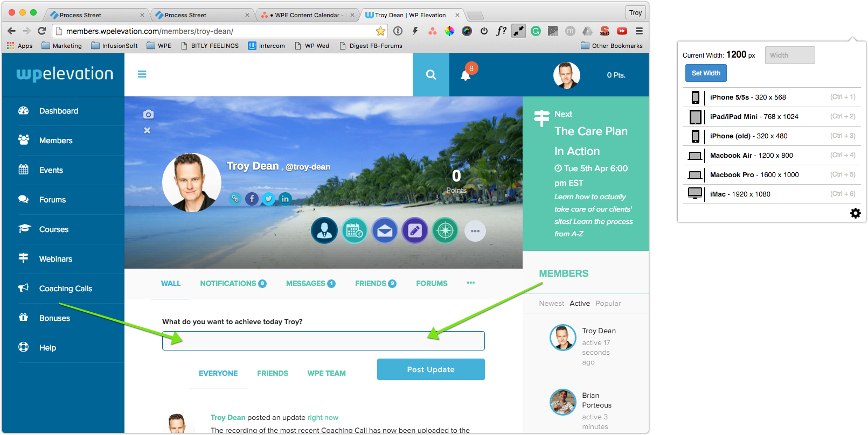
Task: Click the calendar badge icon
Action: [x=355, y=231]
